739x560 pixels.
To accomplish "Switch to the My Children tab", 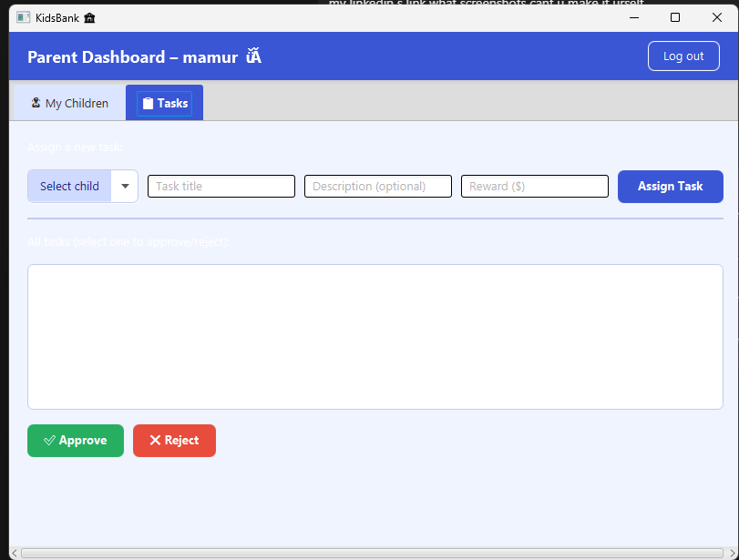I will (70, 103).
